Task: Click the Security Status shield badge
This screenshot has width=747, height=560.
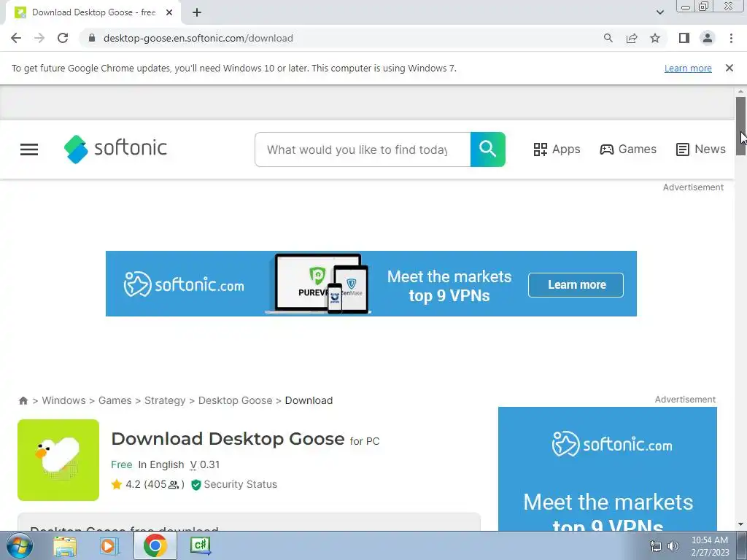Action: point(234,484)
